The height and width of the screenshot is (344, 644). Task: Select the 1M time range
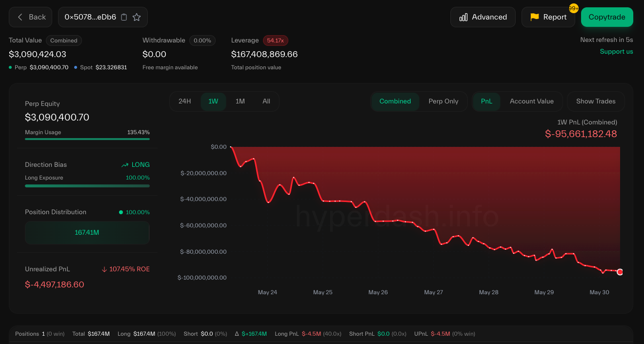point(240,101)
